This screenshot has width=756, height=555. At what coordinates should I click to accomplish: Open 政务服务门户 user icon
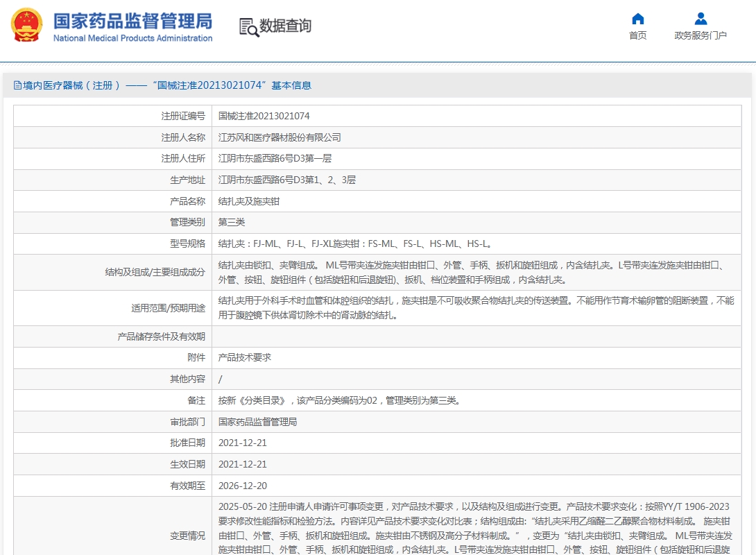pos(700,19)
